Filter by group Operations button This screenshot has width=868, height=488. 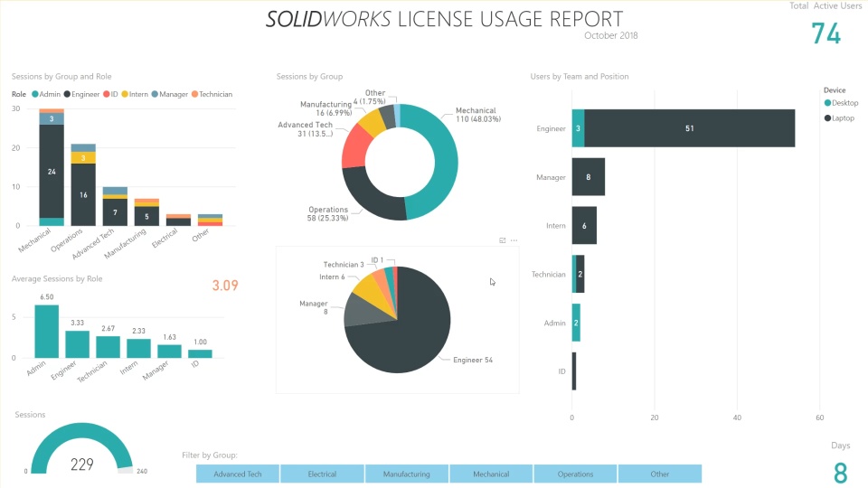coord(575,474)
